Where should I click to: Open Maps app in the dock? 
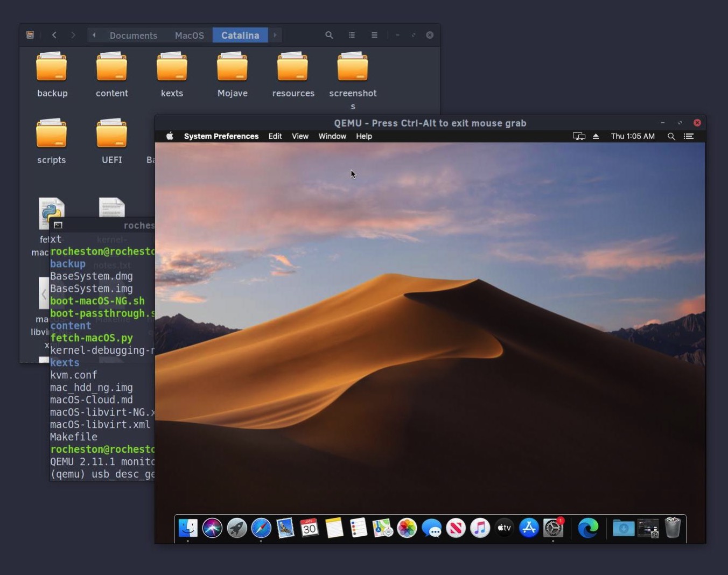[382, 528]
